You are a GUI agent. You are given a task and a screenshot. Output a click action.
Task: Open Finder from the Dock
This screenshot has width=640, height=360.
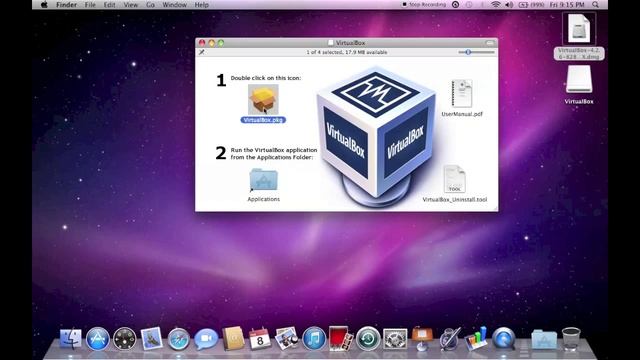(x=71, y=339)
